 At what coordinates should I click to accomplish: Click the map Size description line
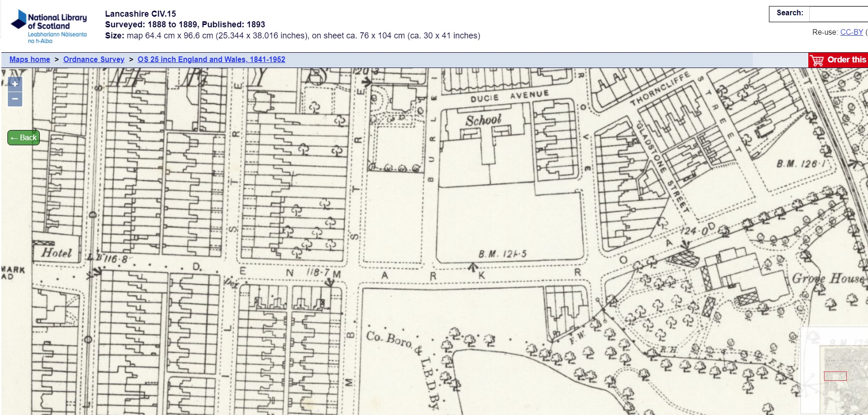[293, 36]
